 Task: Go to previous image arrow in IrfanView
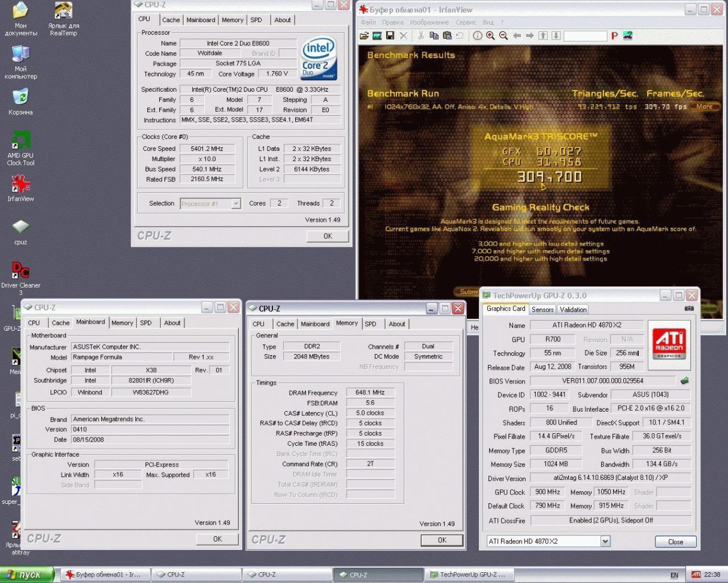tap(517, 36)
